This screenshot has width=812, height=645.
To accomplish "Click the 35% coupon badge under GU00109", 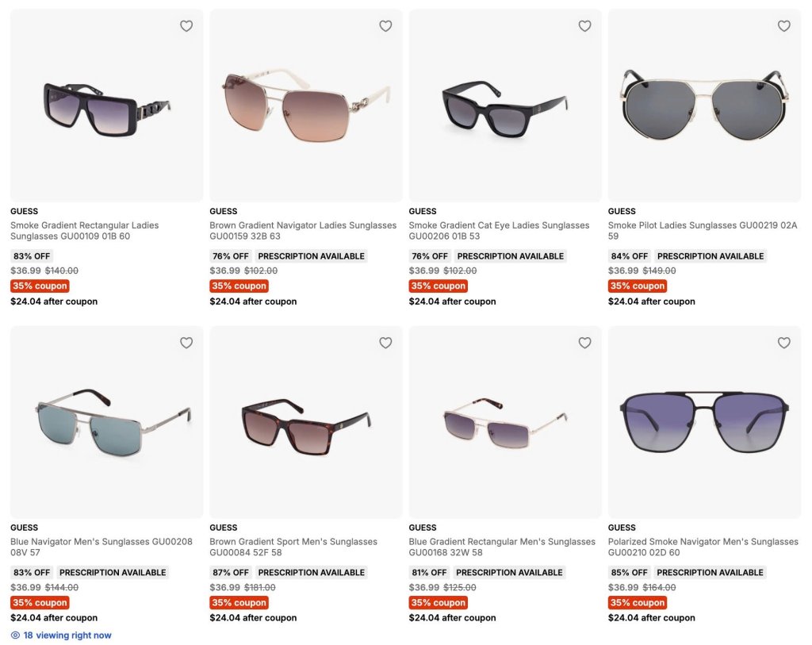I will click(40, 286).
